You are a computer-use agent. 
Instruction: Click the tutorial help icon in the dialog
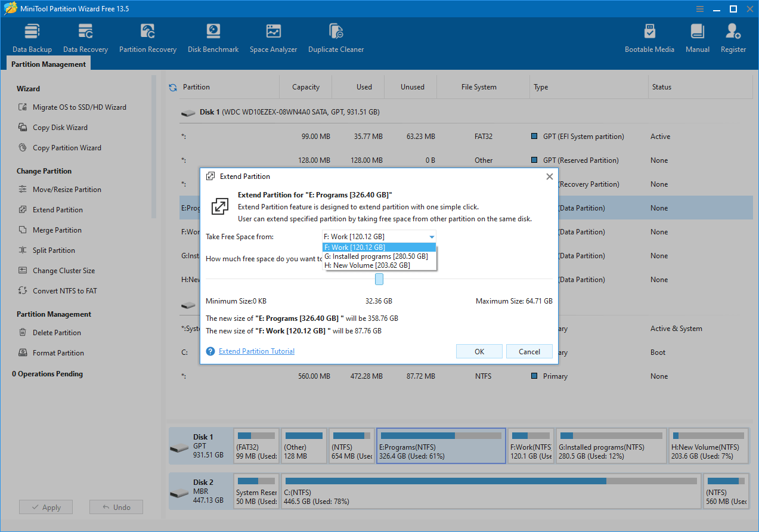pyautogui.click(x=210, y=351)
